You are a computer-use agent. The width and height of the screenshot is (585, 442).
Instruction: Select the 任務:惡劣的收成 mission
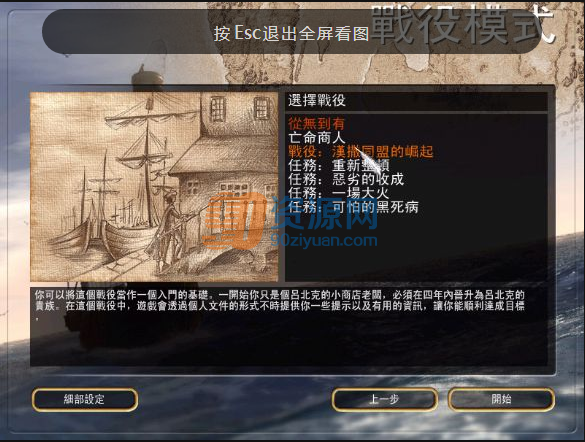(346, 179)
